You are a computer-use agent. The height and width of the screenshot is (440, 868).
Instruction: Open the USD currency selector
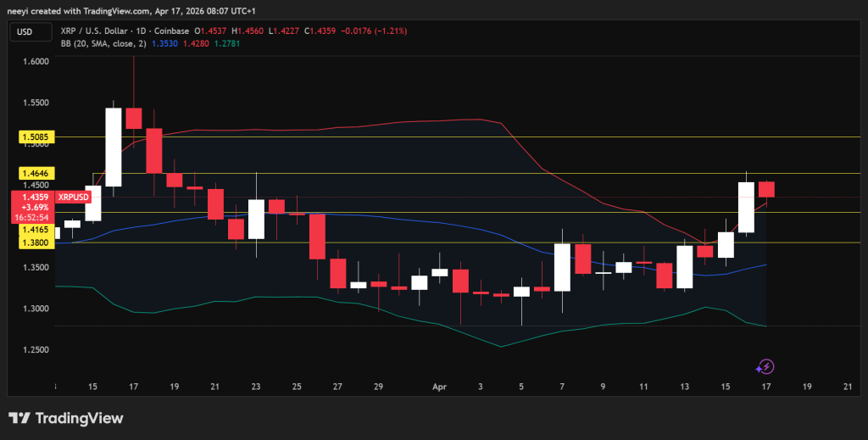(25, 31)
